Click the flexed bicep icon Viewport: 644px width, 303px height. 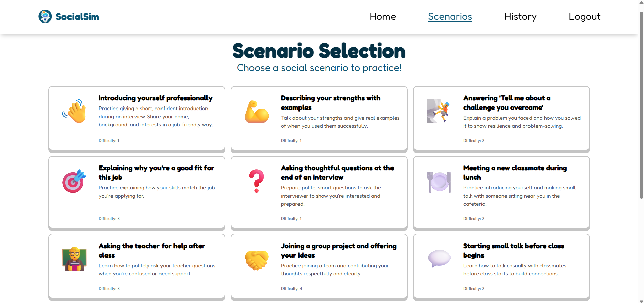click(257, 111)
